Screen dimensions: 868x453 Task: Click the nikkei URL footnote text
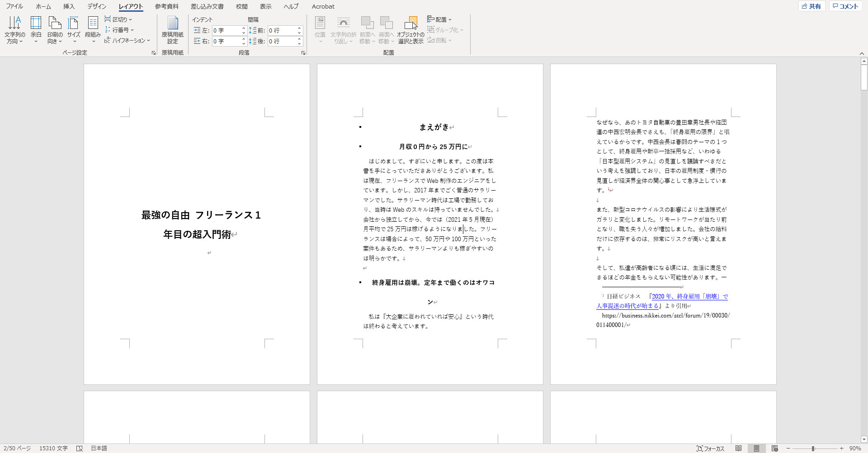point(663,320)
